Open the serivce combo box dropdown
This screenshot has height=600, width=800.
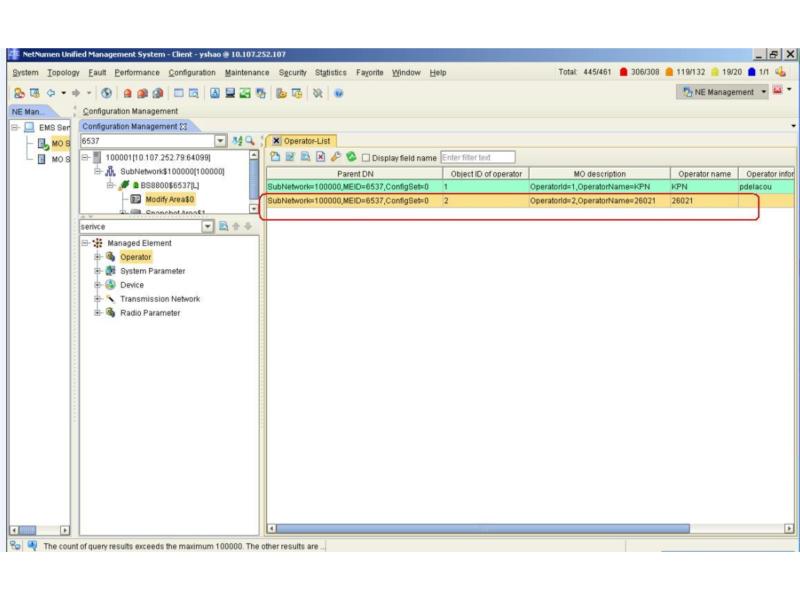(x=208, y=227)
